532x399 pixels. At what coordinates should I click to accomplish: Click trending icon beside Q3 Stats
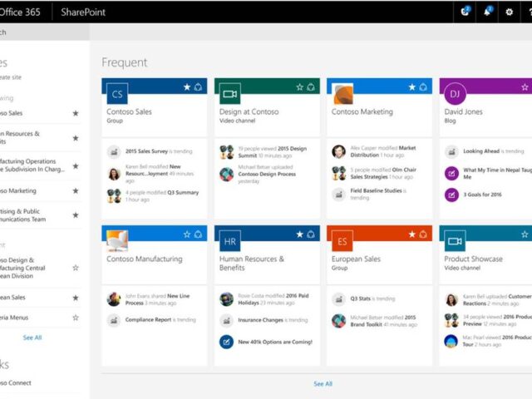pyautogui.click(x=338, y=299)
